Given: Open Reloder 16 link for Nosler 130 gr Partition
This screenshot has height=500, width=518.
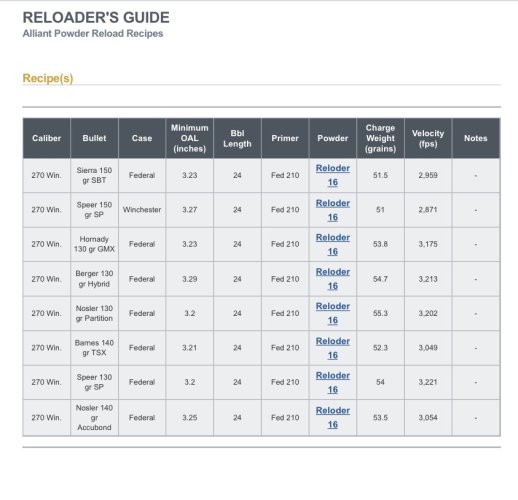Looking at the screenshot, I should [333, 313].
